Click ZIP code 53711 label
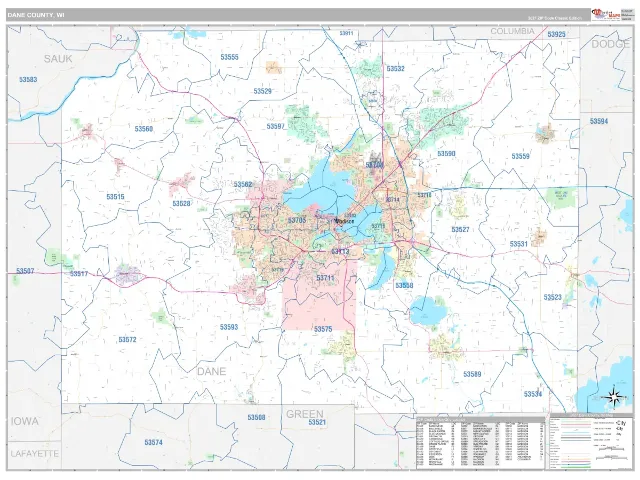The height and width of the screenshot is (480, 640). (x=325, y=278)
